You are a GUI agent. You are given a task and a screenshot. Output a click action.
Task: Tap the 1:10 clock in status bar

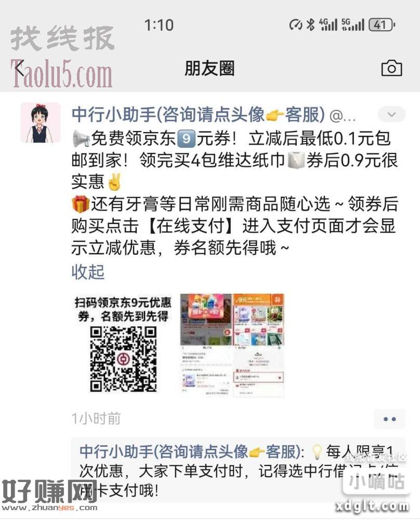click(159, 25)
